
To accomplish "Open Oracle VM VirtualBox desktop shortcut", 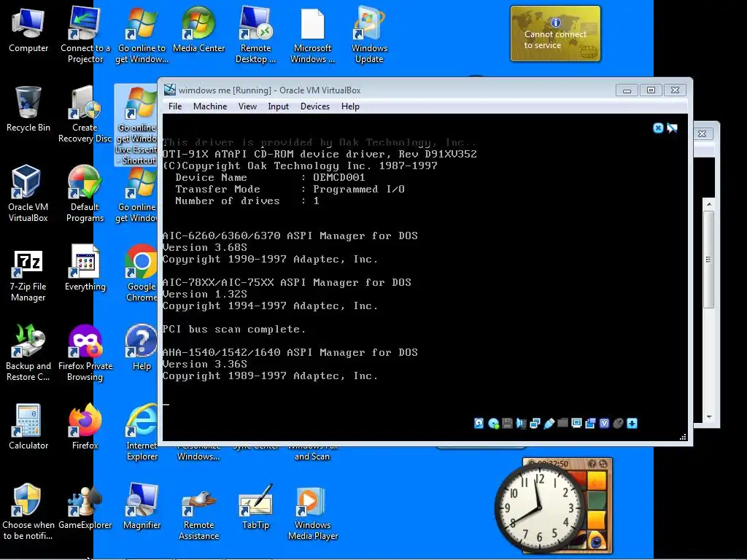I will [28, 193].
